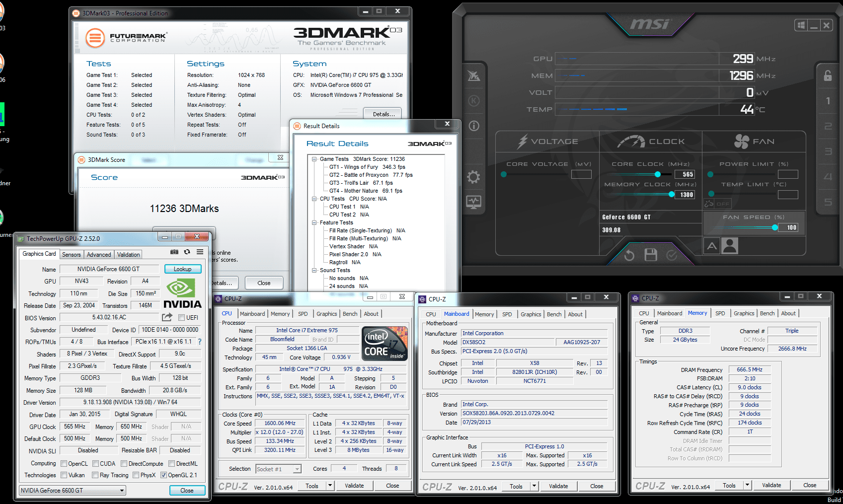Select Afterburner profile slot 1

[x=828, y=101]
